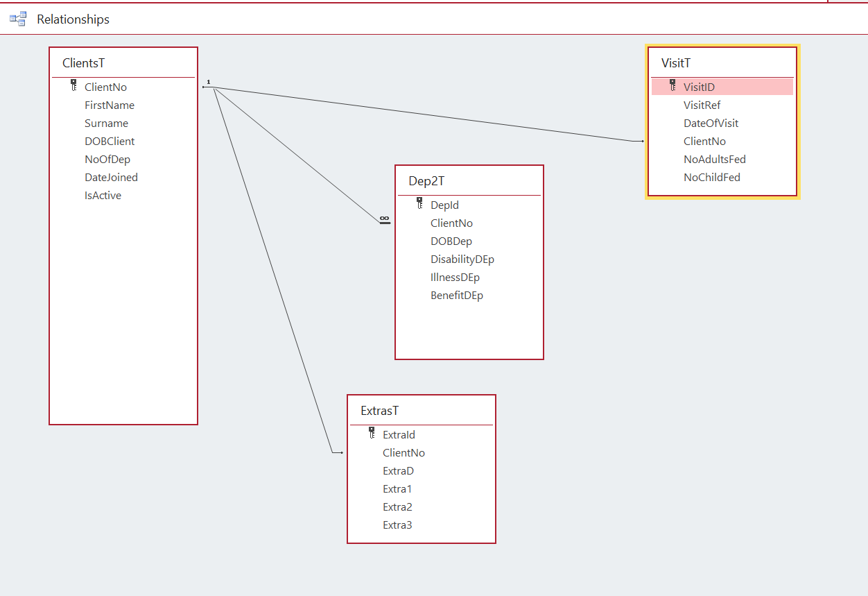Click the '1' marker next to ClientsT
The height and width of the screenshot is (596, 868).
208,82
